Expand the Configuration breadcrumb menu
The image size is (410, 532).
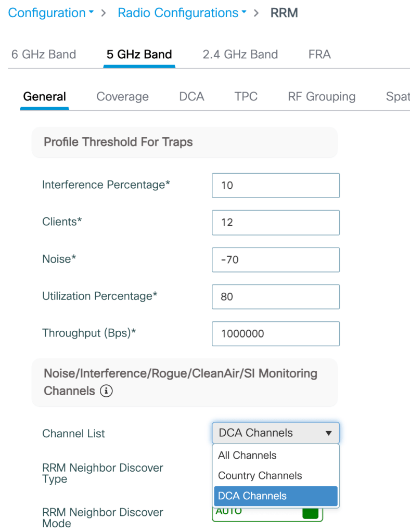tap(50, 13)
